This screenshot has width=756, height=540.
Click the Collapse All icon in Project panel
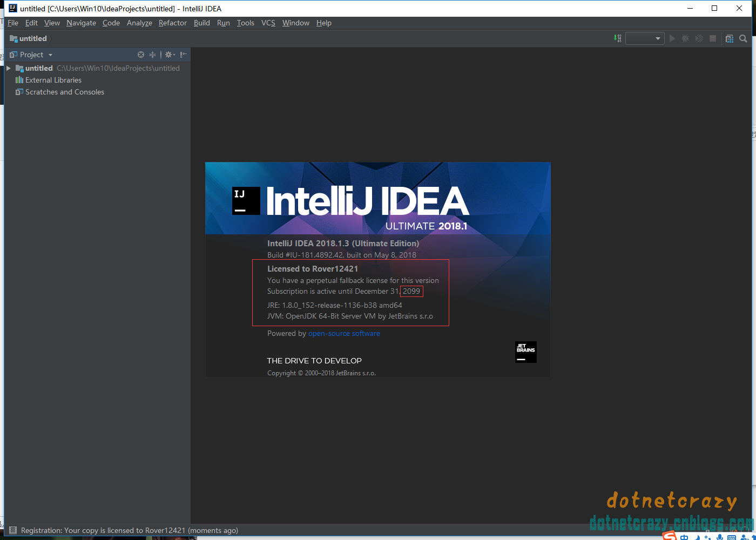[x=153, y=55]
